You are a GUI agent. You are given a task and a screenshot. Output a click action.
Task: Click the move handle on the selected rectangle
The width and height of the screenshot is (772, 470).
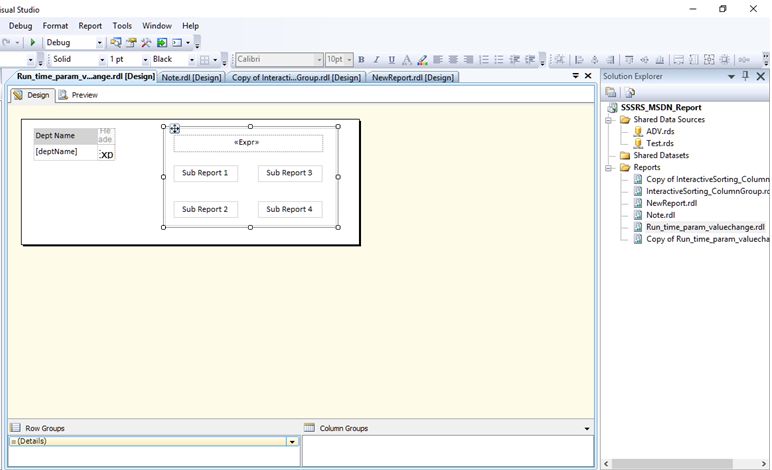tap(175, 128)
